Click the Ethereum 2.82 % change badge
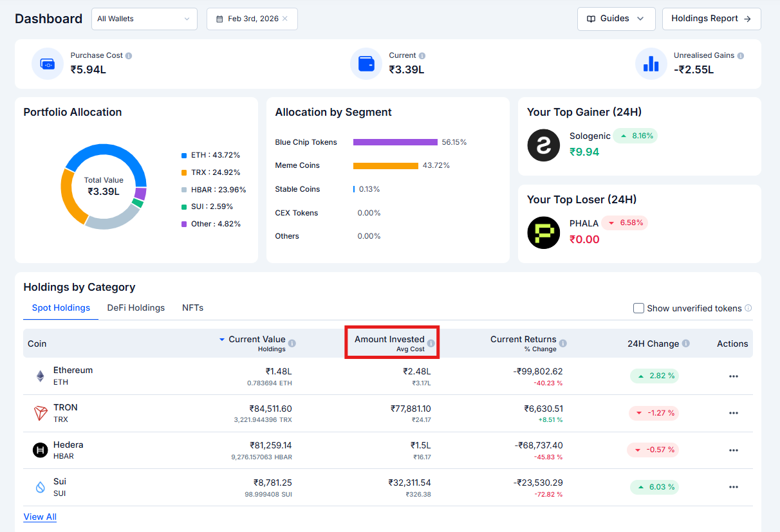 tap(653, 376)
